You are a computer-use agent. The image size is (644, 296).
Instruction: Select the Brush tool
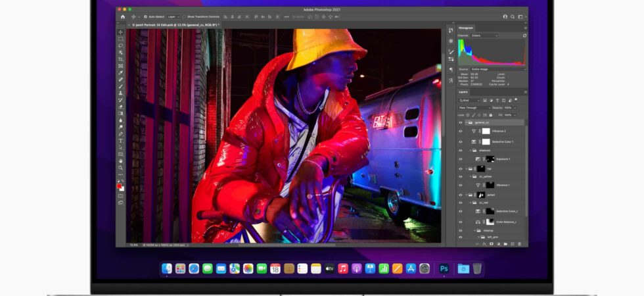tap(121, 86)
